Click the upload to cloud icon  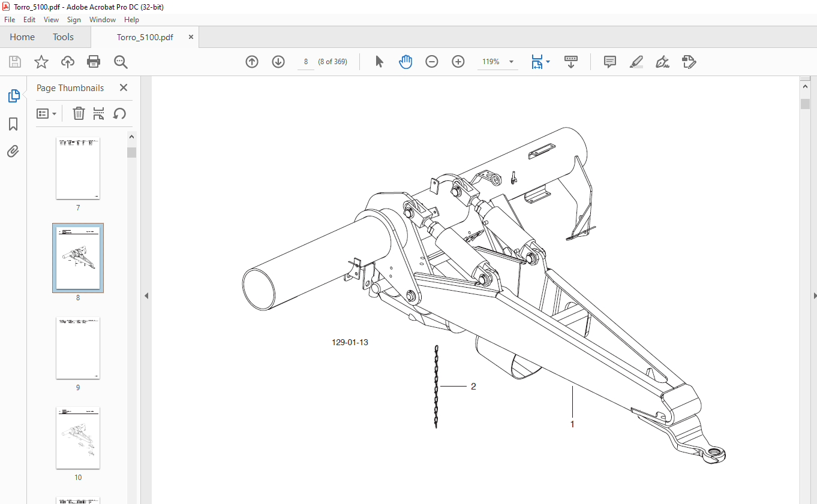tap(68, 62)
